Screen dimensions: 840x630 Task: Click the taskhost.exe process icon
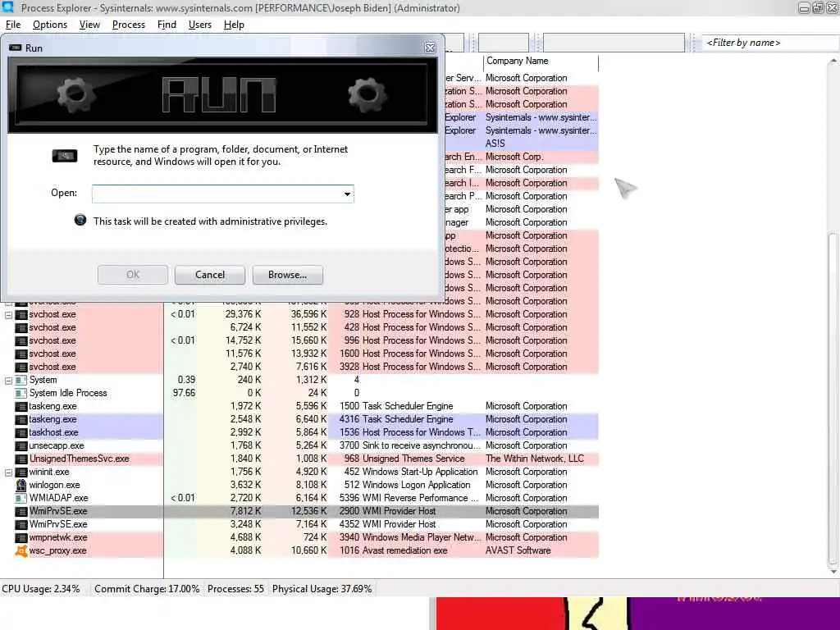click(x=21, y=433)
